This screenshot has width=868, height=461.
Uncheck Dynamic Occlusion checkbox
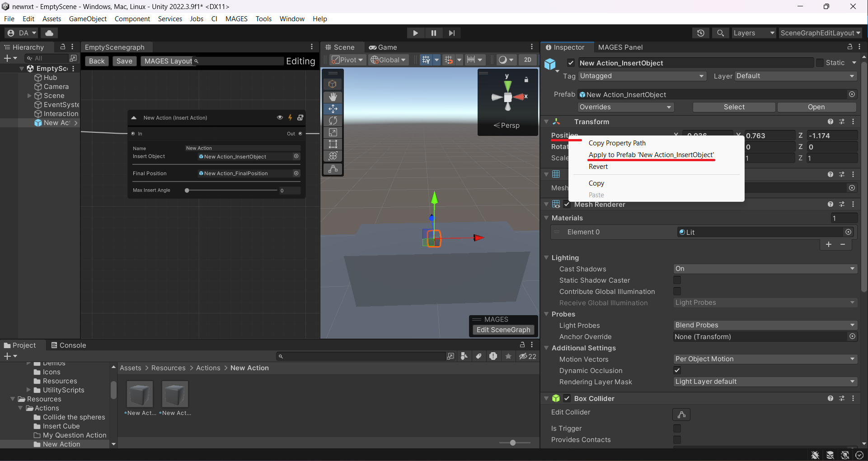pyautogui.click(x=677, y=370)
